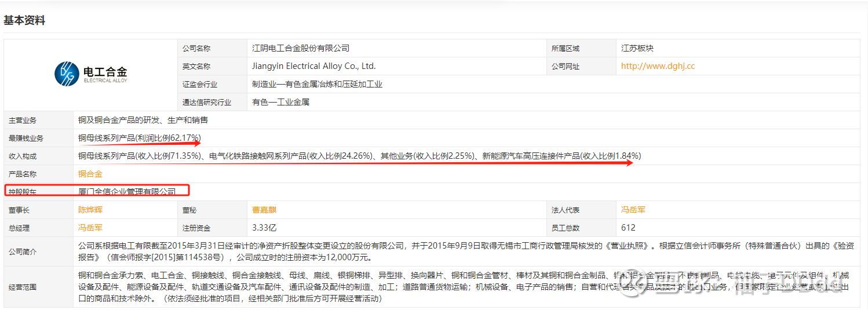Select English name Jiangyin Electrical Alloy Co., Ltd.

(314, 66)
